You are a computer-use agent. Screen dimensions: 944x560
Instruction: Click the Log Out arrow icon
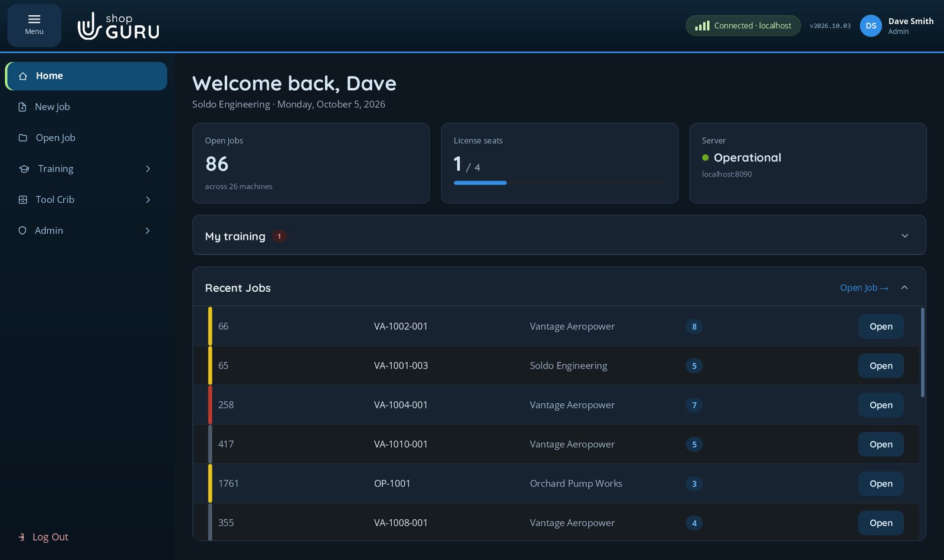tap(22, 537)
